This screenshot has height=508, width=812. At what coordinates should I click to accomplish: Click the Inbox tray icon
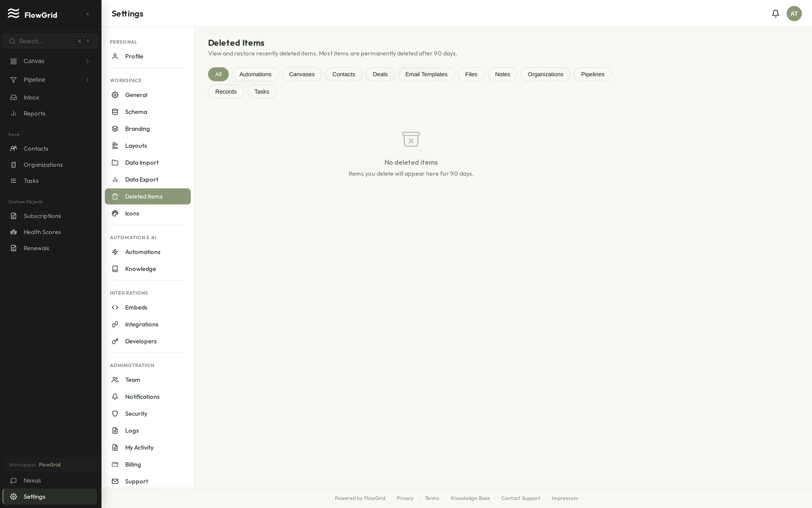pos(14,98)
